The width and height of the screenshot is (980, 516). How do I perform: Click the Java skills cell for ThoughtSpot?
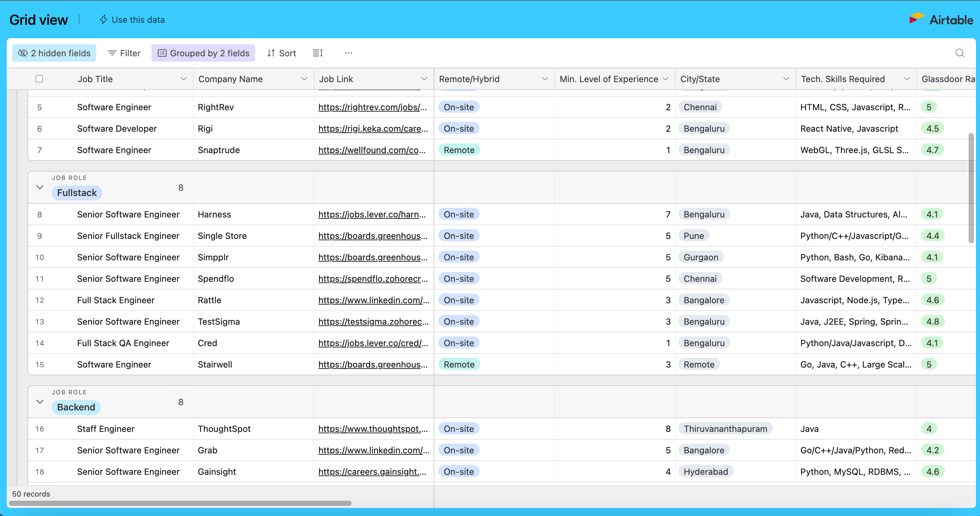point(856,429)
